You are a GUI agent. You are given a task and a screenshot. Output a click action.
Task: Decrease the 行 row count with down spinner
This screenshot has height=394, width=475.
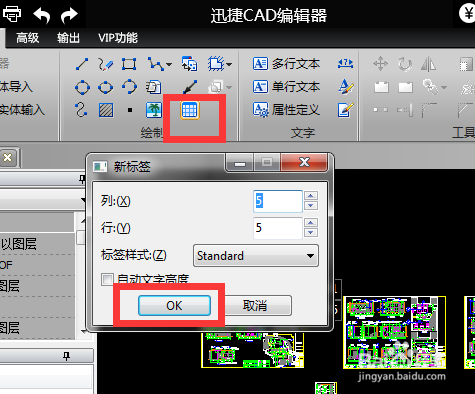coord(311,233)
